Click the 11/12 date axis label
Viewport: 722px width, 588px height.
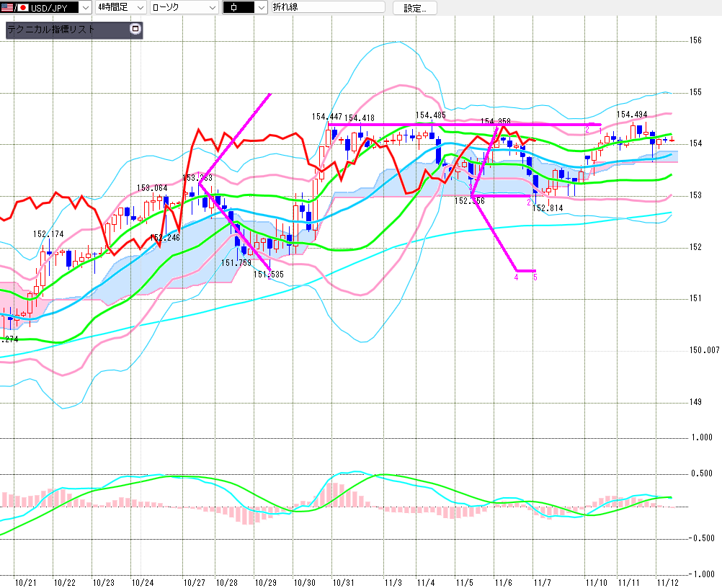pos(667,582)
